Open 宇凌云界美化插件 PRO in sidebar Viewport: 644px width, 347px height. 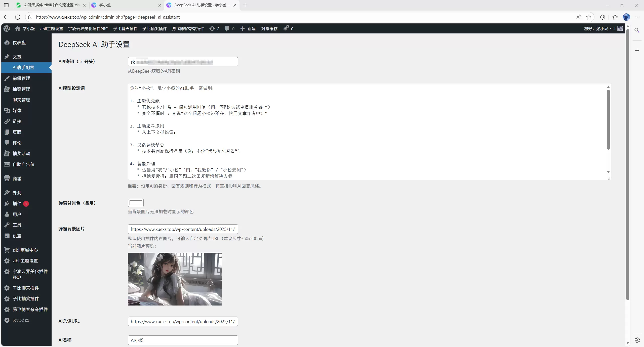click(x=26, y=274)
